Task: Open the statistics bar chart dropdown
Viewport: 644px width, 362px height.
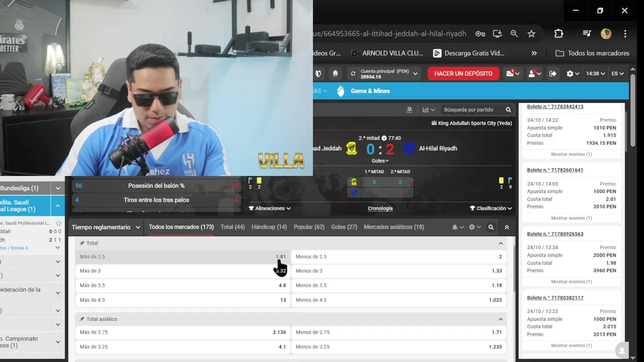Action: pos(429,110)
